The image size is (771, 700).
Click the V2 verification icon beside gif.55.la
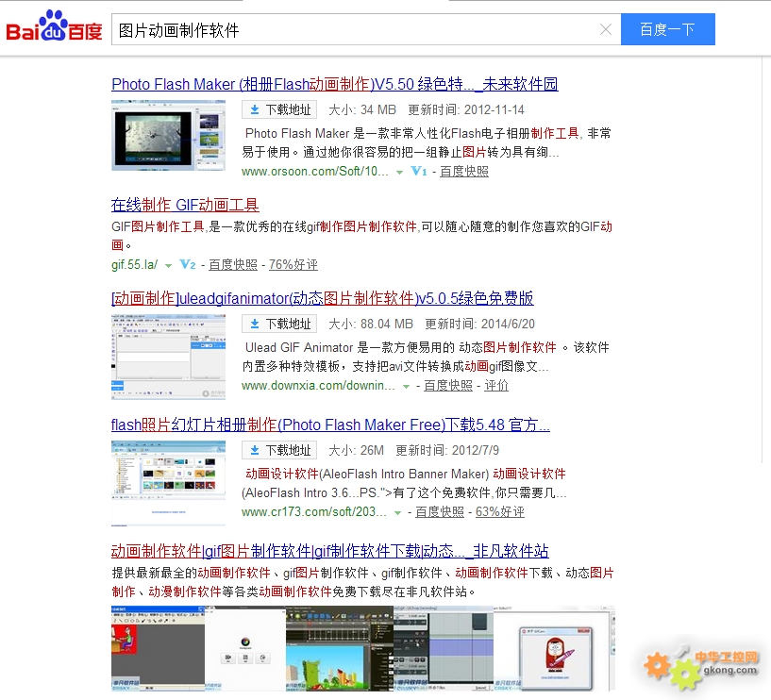[188, 264]
